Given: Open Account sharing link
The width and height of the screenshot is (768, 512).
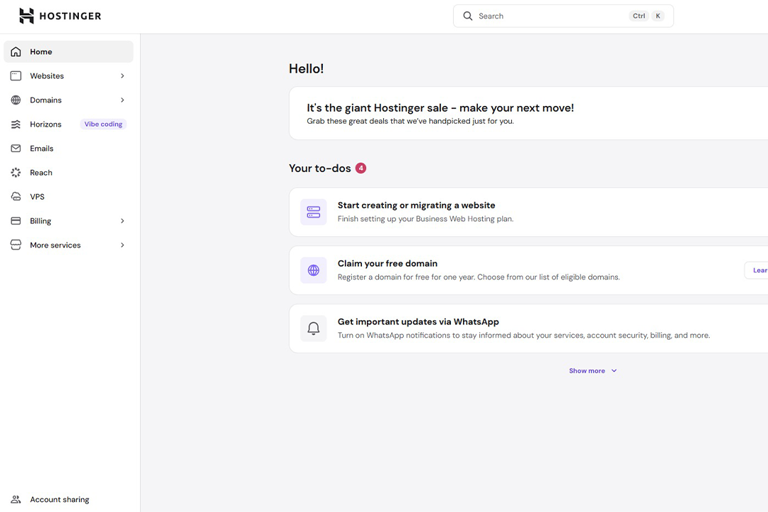Looking at the screenshot, I should (x=59, y=499).
